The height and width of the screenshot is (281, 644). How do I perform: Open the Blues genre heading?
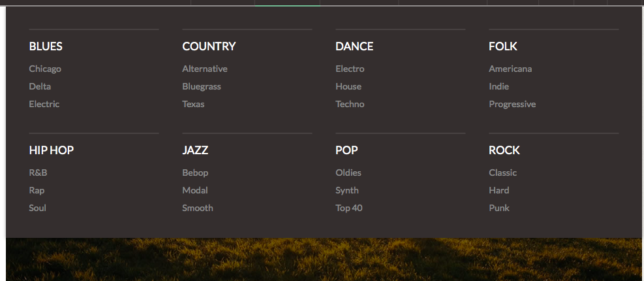pyautogui.click(x=46, y=46)
